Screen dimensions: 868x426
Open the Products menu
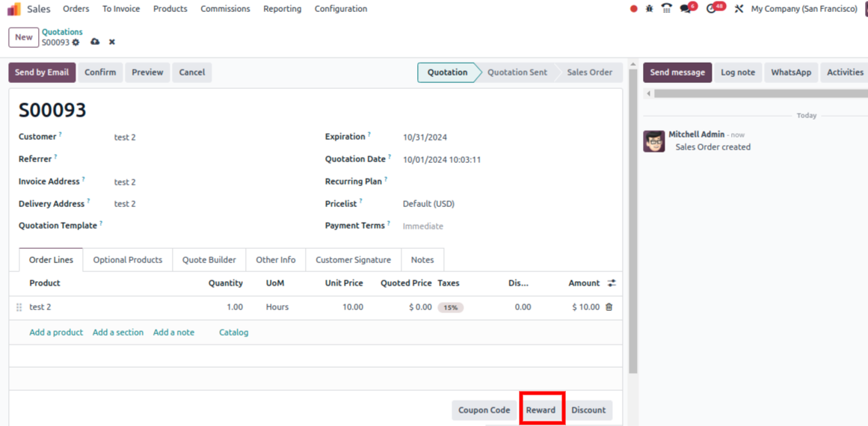(x=170, y=9)
